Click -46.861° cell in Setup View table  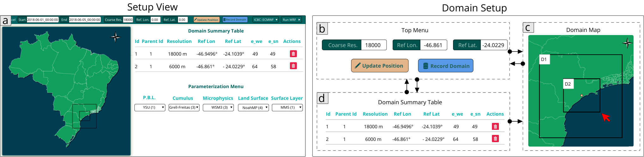point(205,67)
